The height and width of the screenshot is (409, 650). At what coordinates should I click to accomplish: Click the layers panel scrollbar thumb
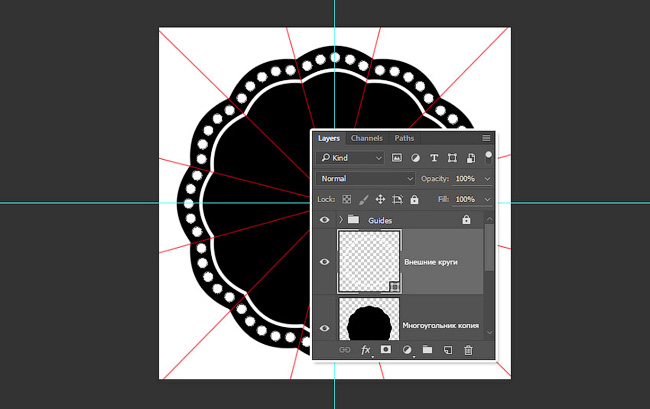490,248
